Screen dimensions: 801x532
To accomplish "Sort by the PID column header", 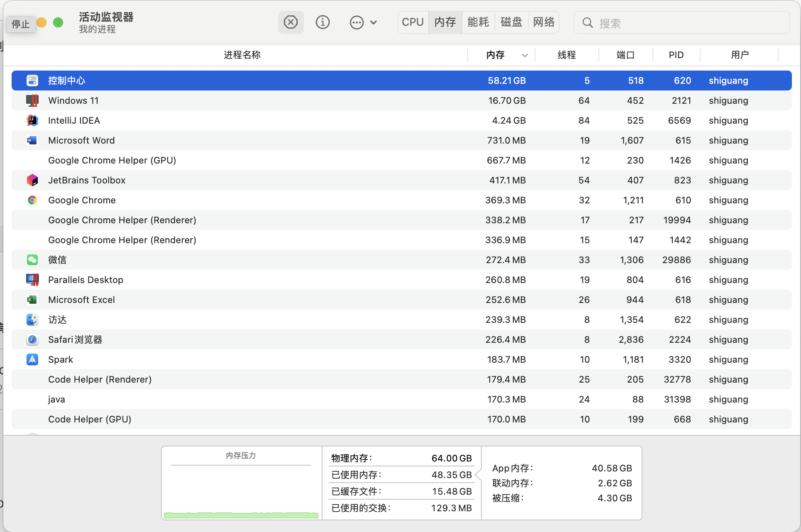I will click(x=676, y=55).
